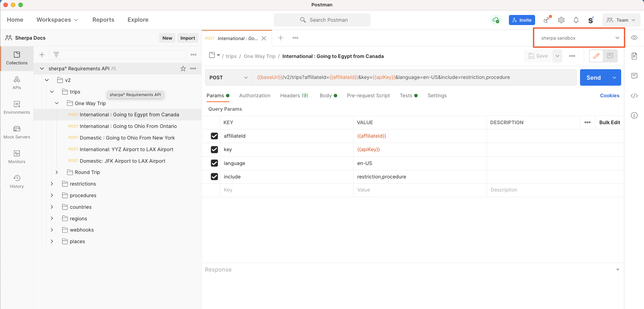Uncheck the key parameter checkbox
This screenshot has height=309, width=644.
(214, 149)
